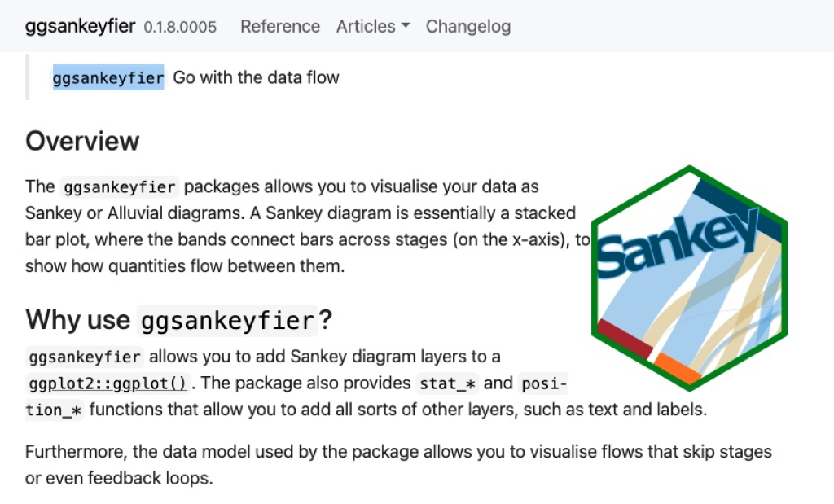The height and width of the screenshot is (504, 834).
Task: Click the tagline text Go with the data flow
Action: tap(256, 77)
